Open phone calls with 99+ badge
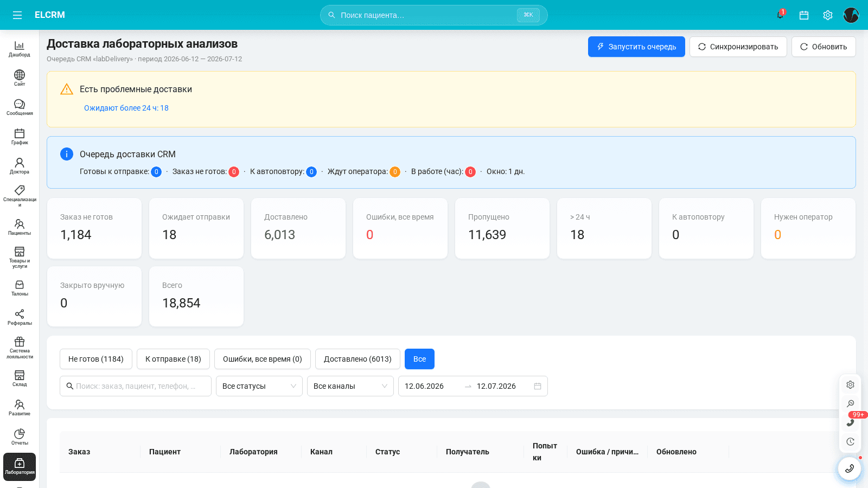Viewport: 868px width, 488px height. [x=850, y=422]
